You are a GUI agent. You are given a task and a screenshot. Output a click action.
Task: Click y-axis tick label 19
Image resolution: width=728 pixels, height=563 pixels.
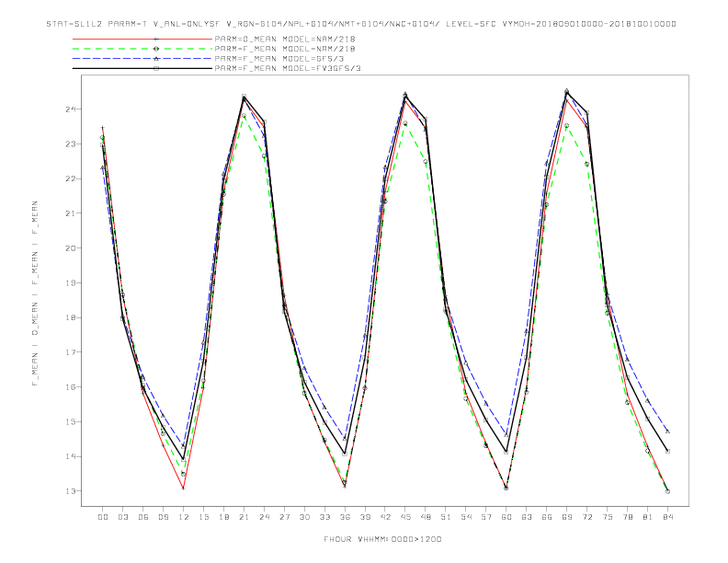pos(72,283)
